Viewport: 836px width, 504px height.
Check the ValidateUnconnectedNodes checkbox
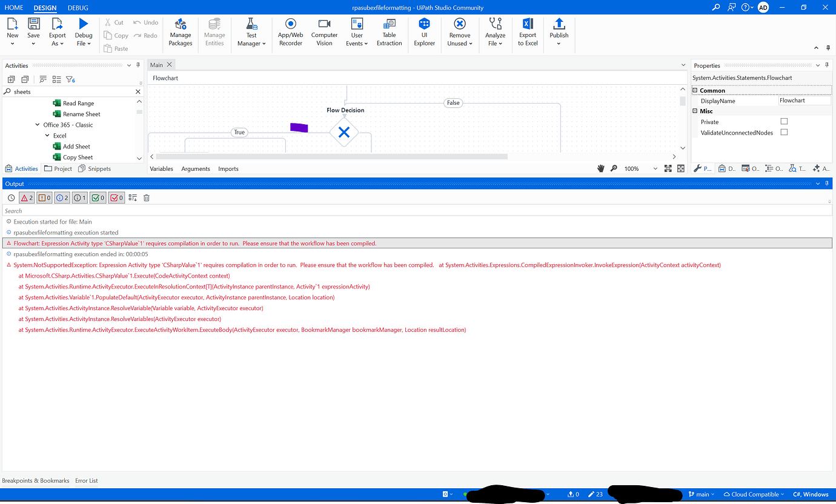784,131
